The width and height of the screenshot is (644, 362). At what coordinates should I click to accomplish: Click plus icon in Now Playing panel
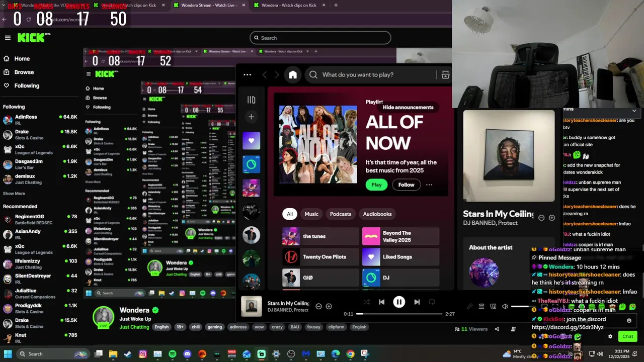tap(551, 218)
